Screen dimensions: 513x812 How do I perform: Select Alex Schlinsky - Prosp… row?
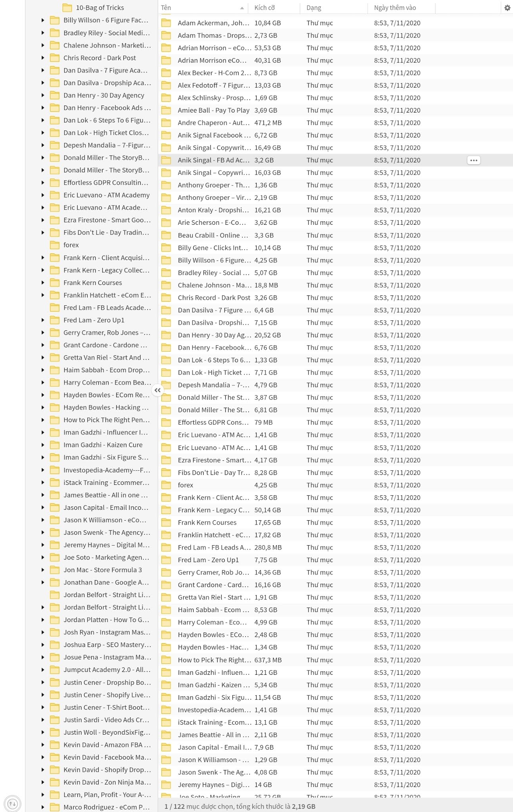(x=335, y=98)
